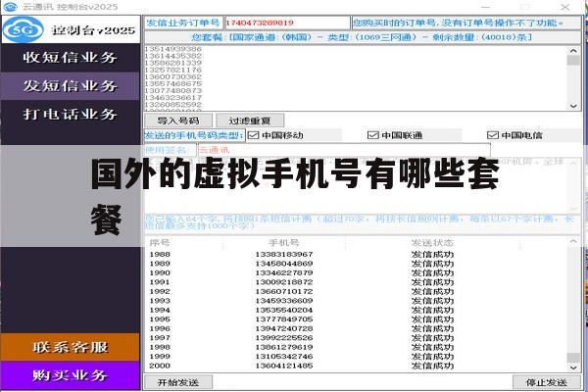Click the 手机号 column header
This screenshot has height=392, width=588.
(x=284, y=243)
